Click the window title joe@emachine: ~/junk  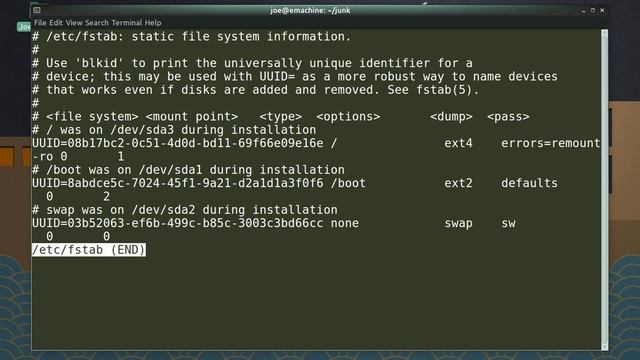[310, 10]
